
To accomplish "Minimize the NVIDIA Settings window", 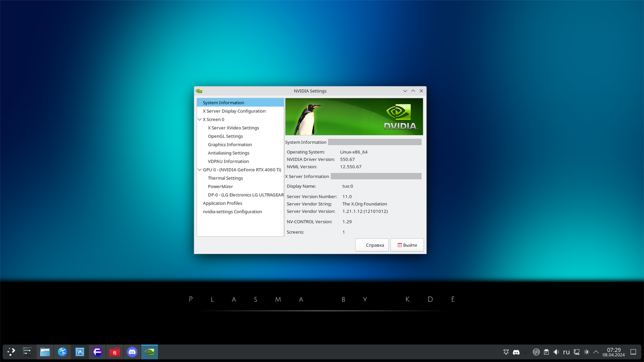I will pyautogui.click(x=405, y=91).
